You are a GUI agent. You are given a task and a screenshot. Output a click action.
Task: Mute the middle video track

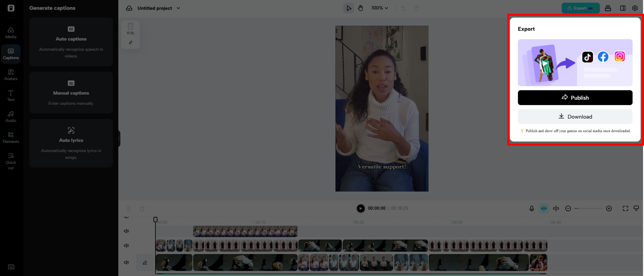click(x=126, y=245)
